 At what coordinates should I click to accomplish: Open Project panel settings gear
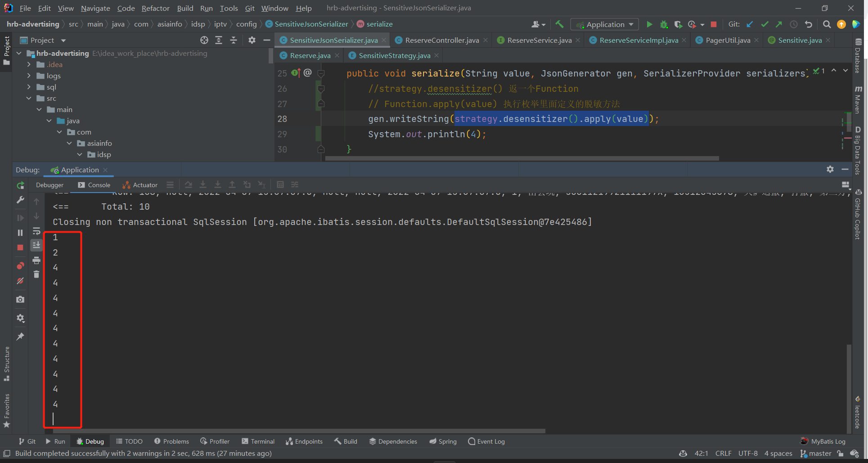[252, 40]
